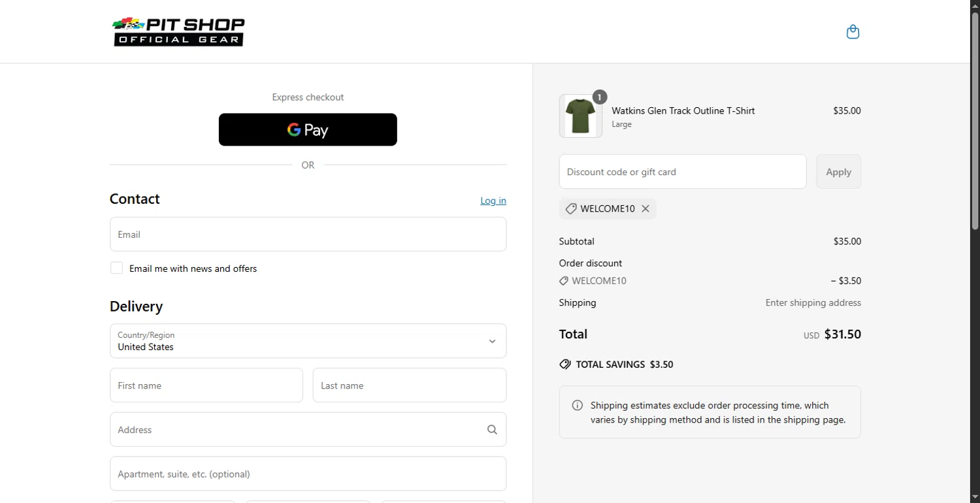Pay with Google Pay express checkout
The height and width of the screenshot is (503, 980).
pos(308,129)
